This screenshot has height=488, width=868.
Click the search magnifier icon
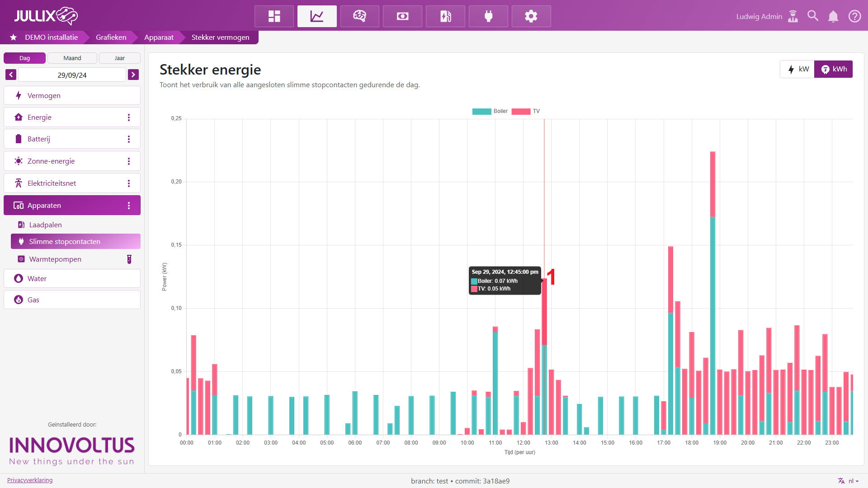click(x=813, y=16)
